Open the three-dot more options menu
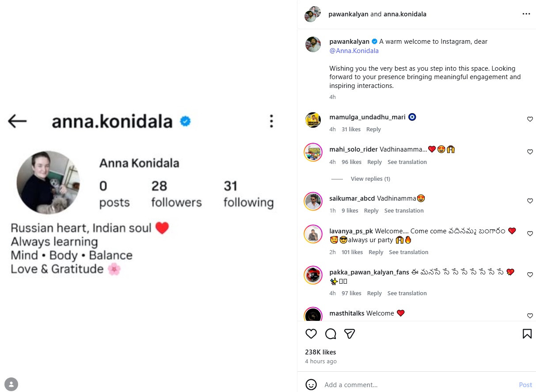 point(526,14)
